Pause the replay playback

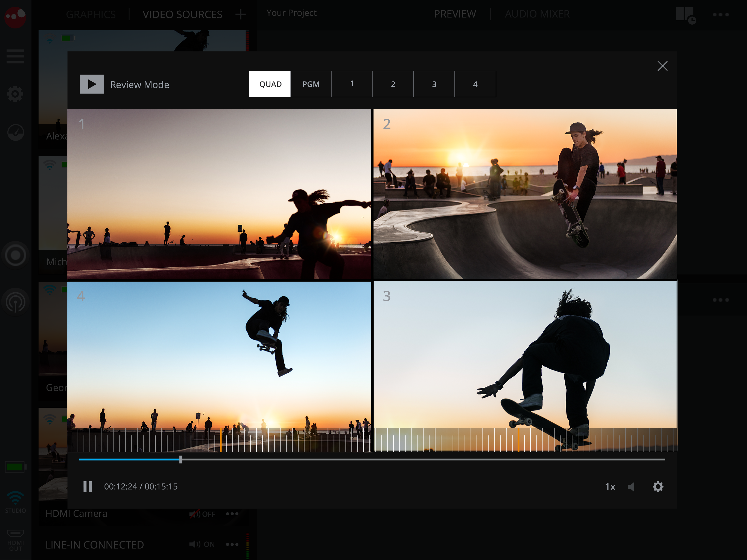(87, 486)
